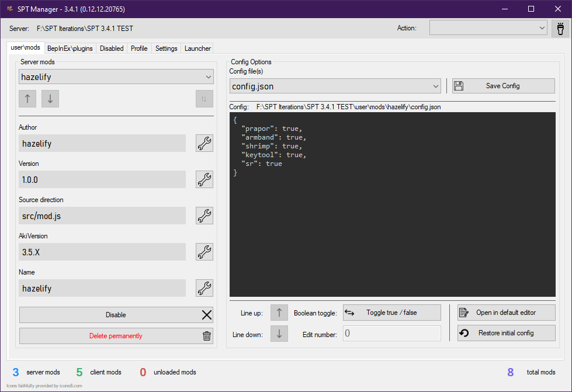Minimize the SPT Manager window

pyautogui.click(x=504, y=9)
